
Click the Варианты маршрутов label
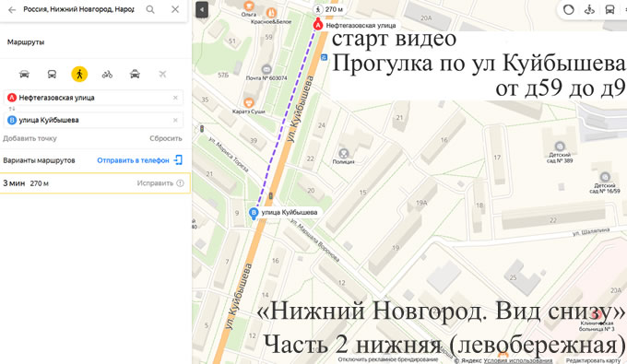(x=39, y=160)
